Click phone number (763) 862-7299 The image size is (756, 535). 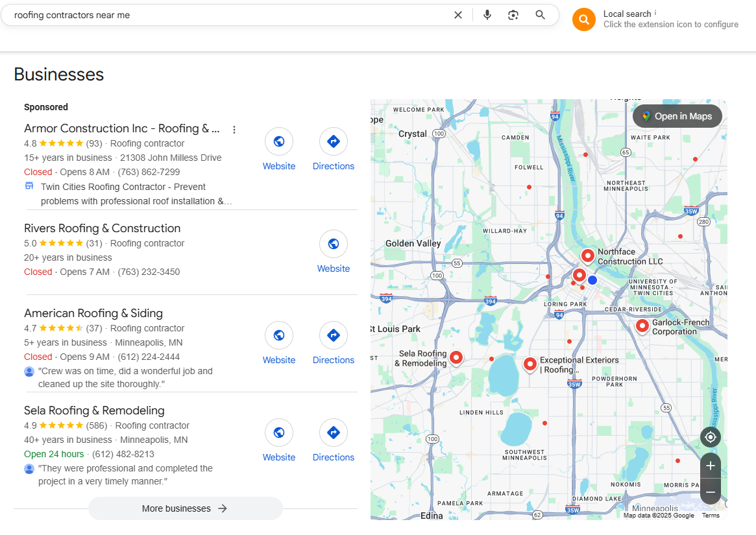(149, 172)
